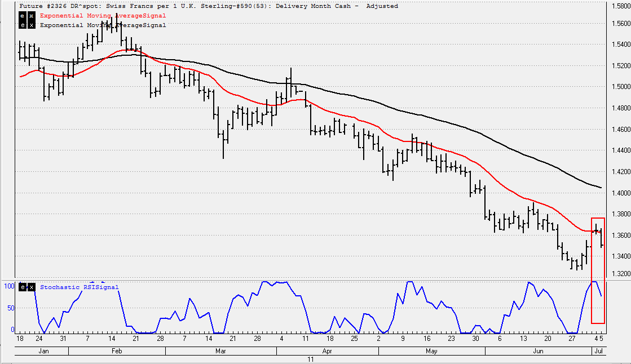Select the 1.5000 price level label
This screenshot has width=631, height=364.
(621, 86)
